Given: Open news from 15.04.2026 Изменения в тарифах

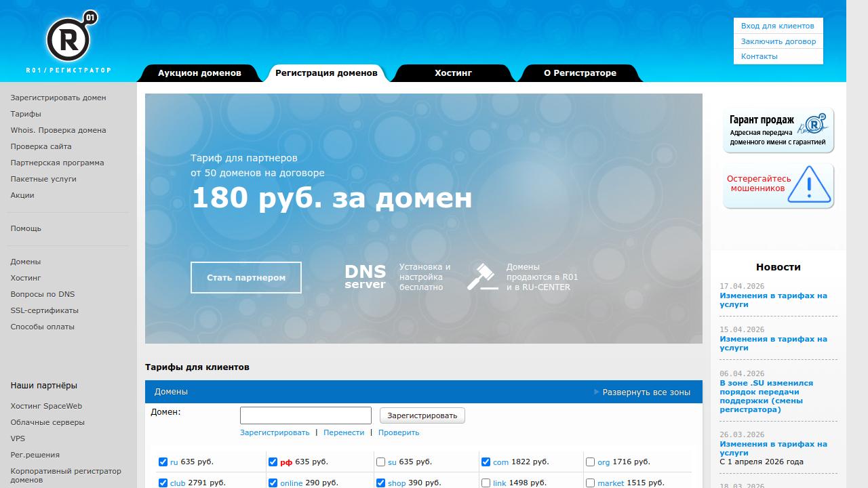Looking at the screenshot, I should coord(773,344).
